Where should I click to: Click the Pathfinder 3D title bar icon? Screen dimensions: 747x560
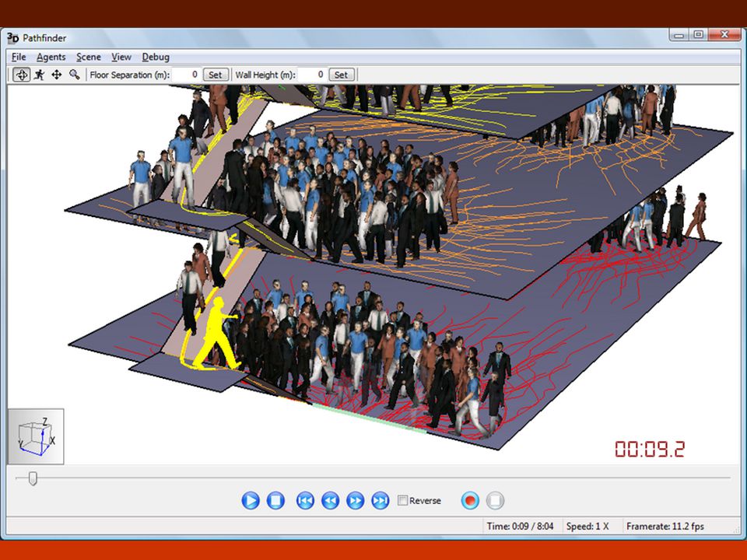click(x=13, y=38)
